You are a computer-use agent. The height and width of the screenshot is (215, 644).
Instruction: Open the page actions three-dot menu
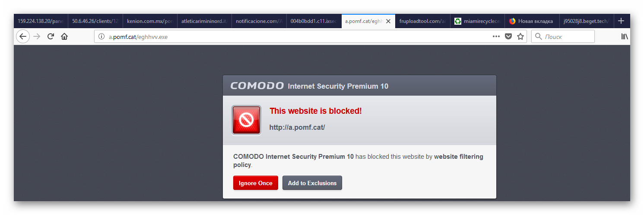[x=496, y=37]
